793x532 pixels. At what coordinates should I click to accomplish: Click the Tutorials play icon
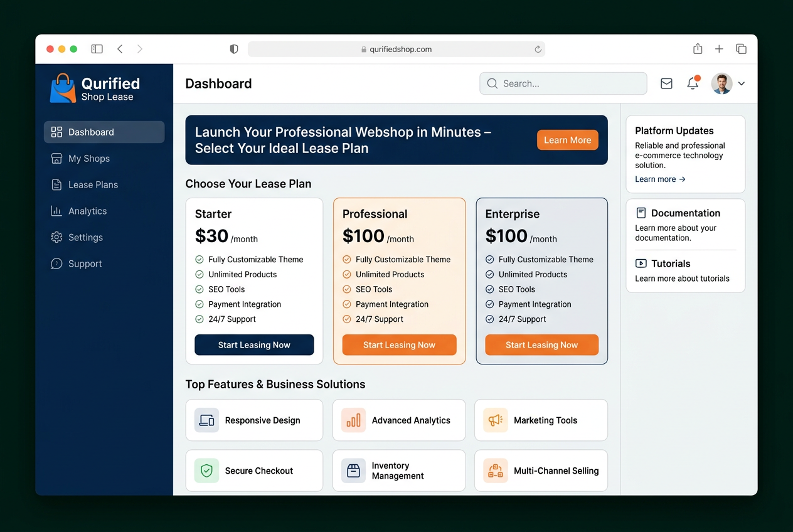641,263
